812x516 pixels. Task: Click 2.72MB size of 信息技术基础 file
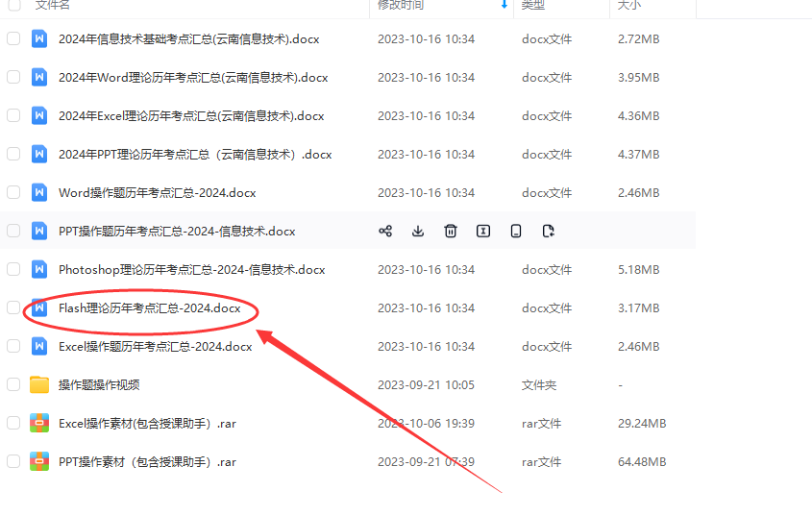pos(638,38)
